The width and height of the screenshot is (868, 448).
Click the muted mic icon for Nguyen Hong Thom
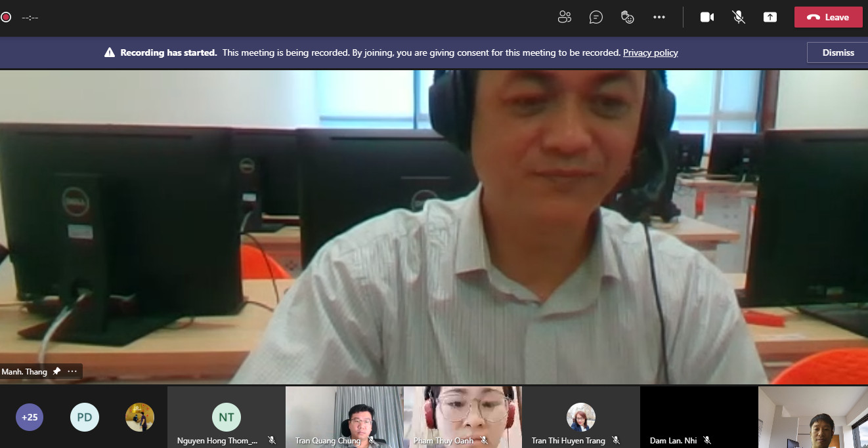[271, 440]
